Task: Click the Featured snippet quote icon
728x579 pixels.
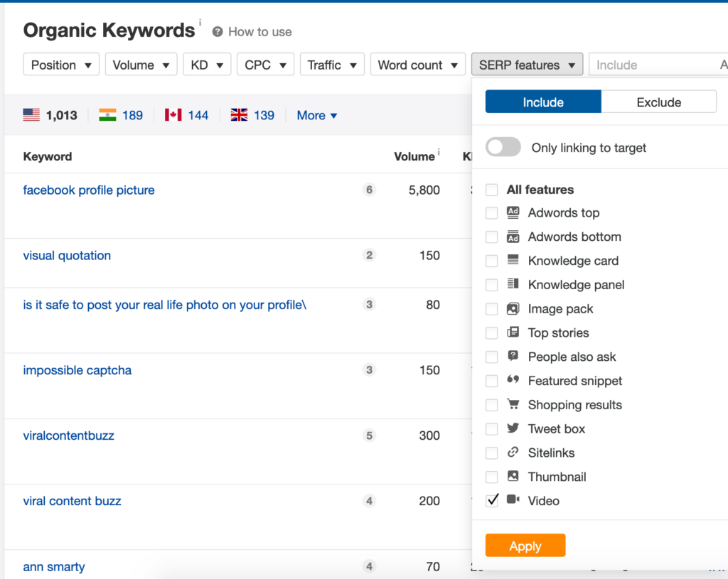Action: [x=513, y=381]
